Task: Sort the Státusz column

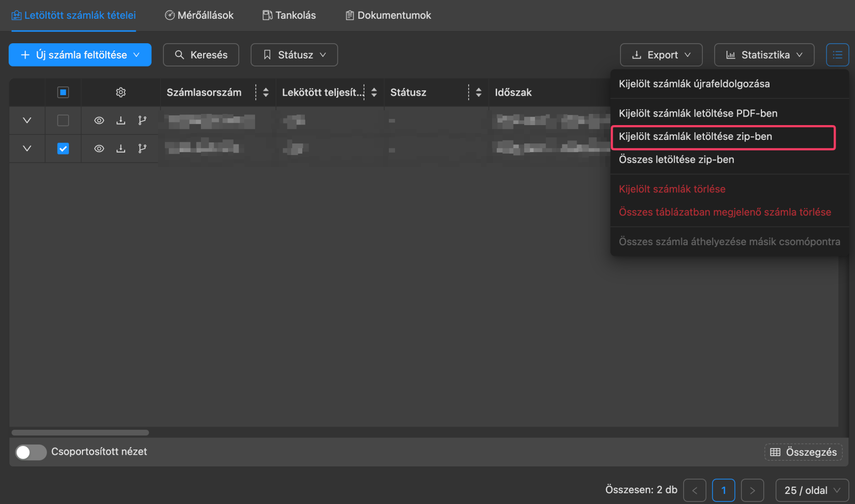Action: [x=478, y=93]
